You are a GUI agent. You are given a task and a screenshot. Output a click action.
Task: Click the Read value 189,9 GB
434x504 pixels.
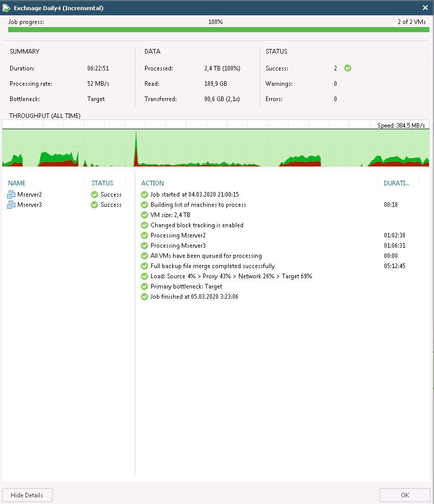pyautogui.click(x=215, y=84)
